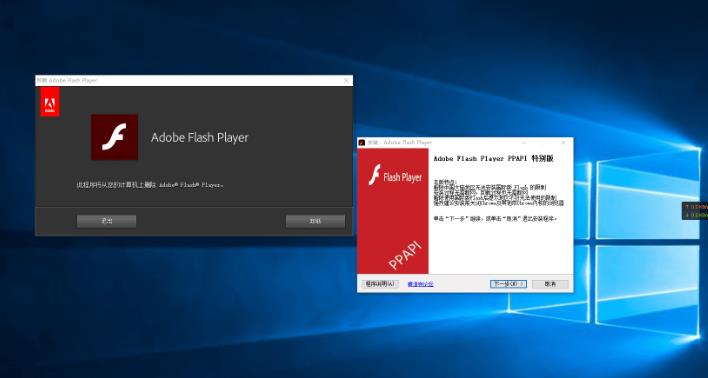
Task: Click the "Adobe Flash Player" heading in the dark window
Action: click(x=200, y=137)
